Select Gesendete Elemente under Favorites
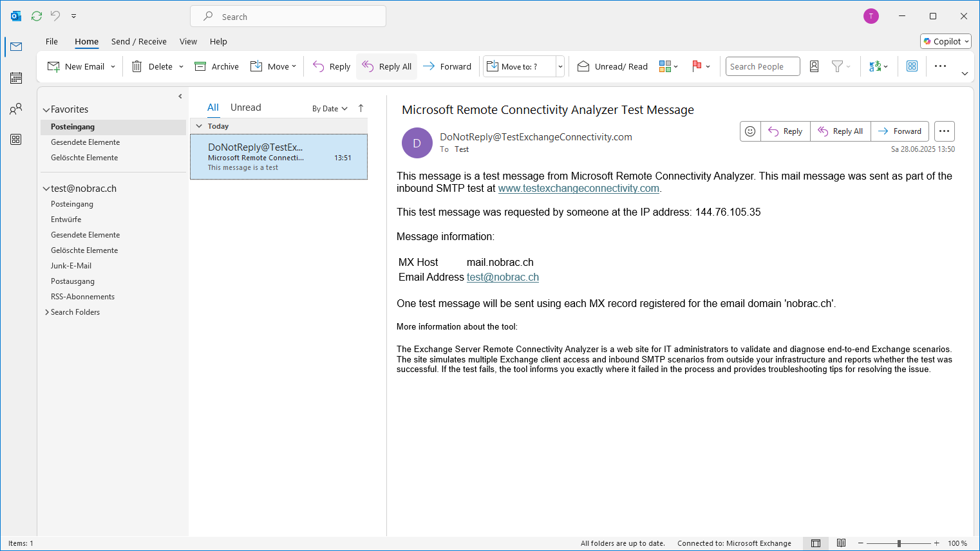The height and width of the screenshot is (551, 980). (x=113, y=142)
